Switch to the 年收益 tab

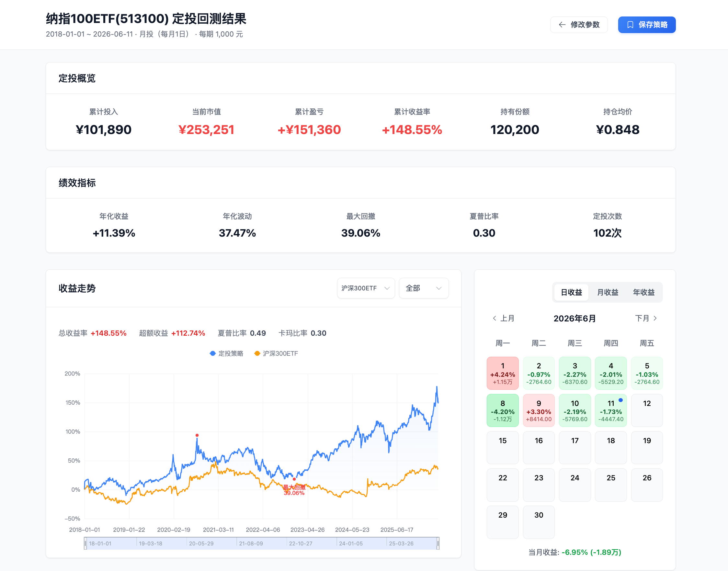643,292
